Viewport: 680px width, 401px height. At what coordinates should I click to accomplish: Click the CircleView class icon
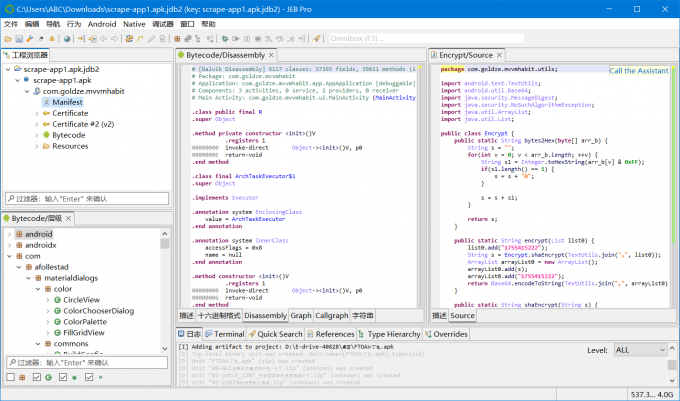pyautogui.click(x=56, y=299)
